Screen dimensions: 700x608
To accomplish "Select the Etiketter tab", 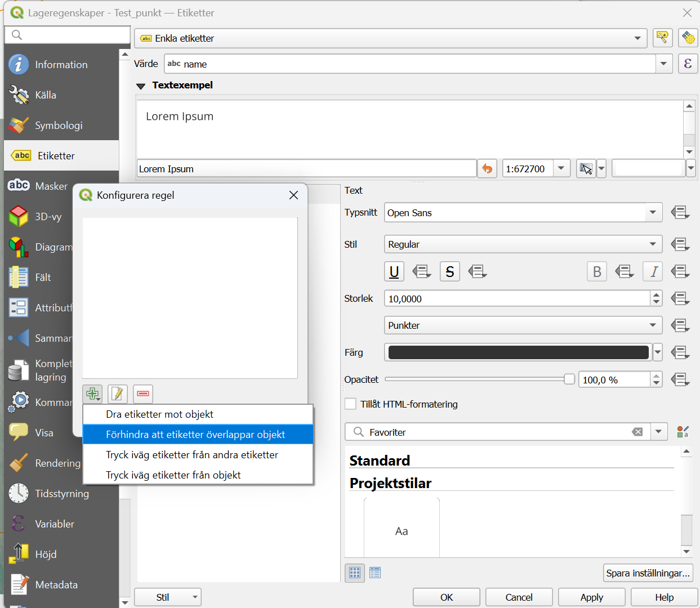I will pyautogui.click(x=61, y=156).
